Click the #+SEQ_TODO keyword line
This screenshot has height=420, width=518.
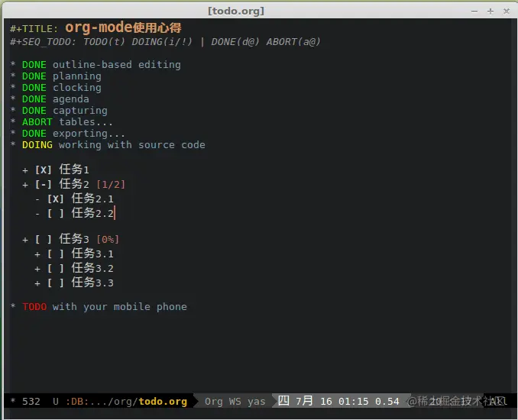tap(165, 42)
